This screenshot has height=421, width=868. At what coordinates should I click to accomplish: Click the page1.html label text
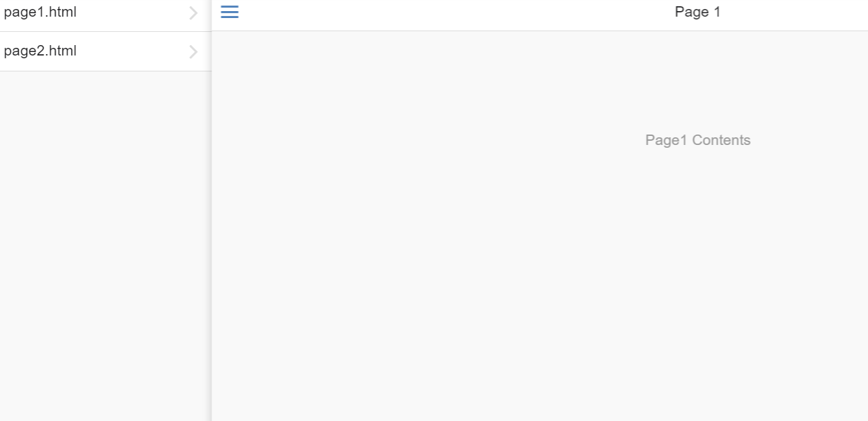click(40, 12)
